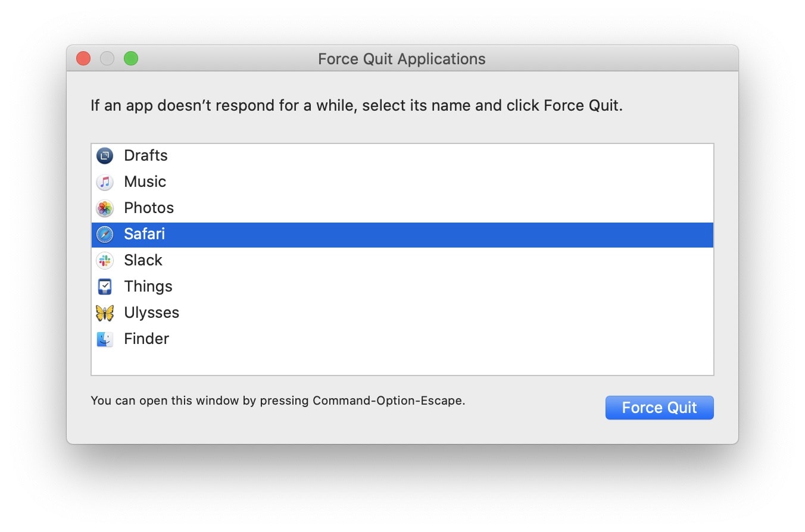Image resolution: width=805 pixels, height=532 pixels.
Task: Select Music from the application list
Action: coord(145,182)
